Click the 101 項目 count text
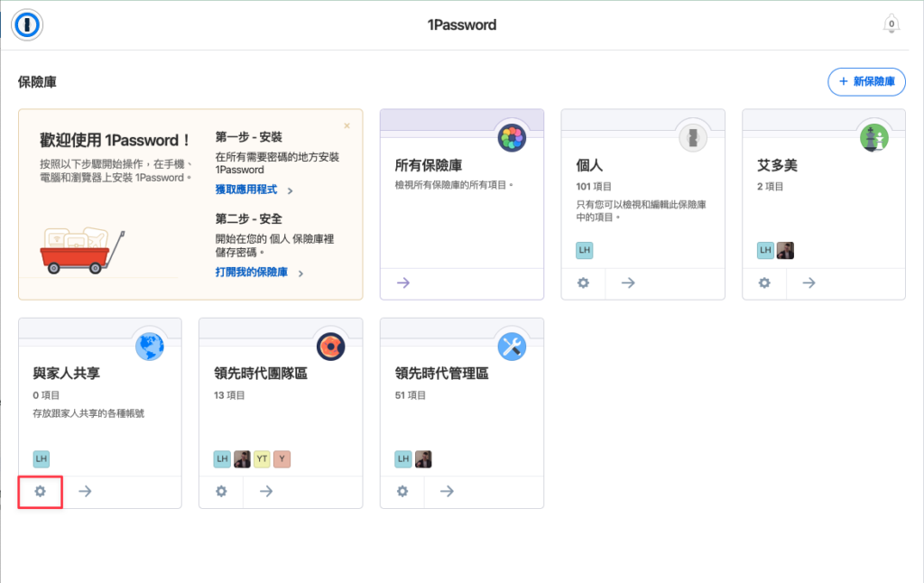 [594, 186]
